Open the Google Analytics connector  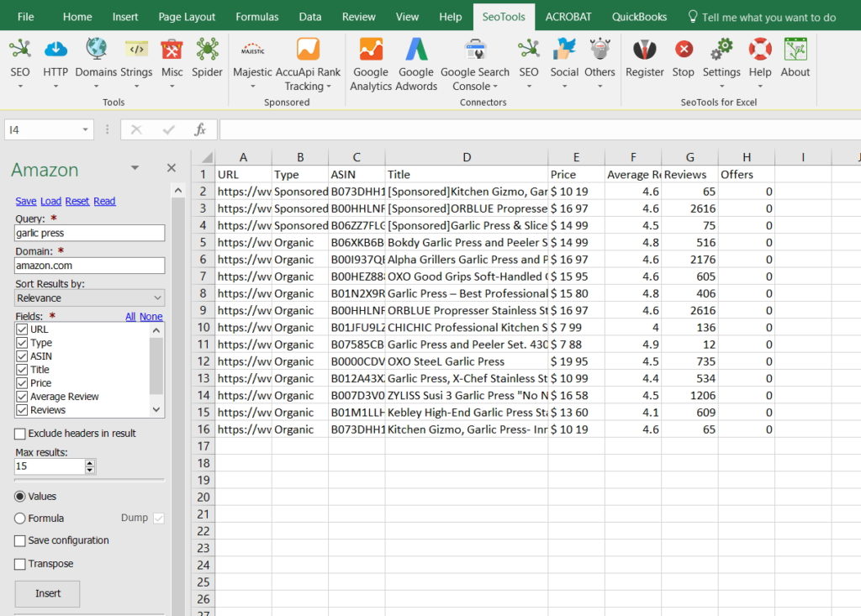pos(371,49)
